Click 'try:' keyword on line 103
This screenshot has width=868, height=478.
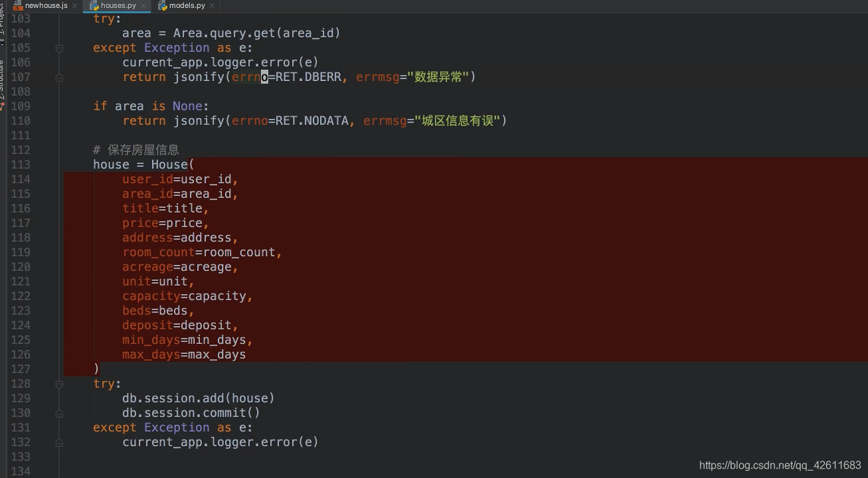pos(108,19)
